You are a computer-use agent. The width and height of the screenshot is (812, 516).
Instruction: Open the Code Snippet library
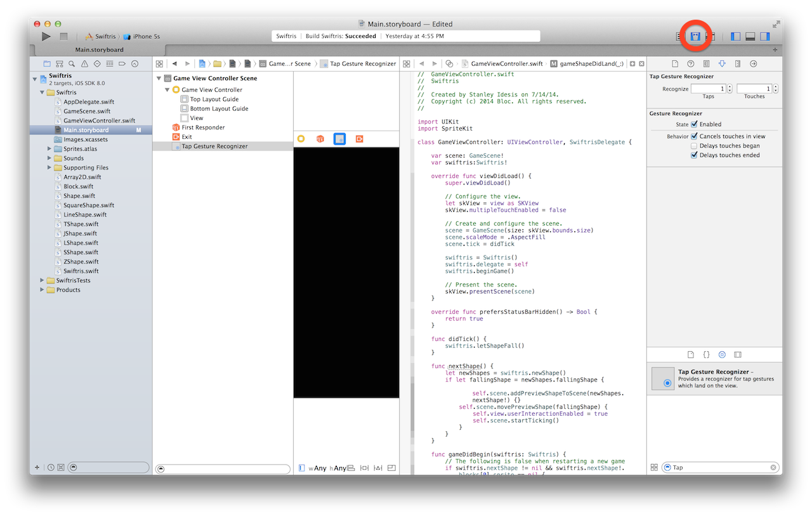tap(707, 355)
